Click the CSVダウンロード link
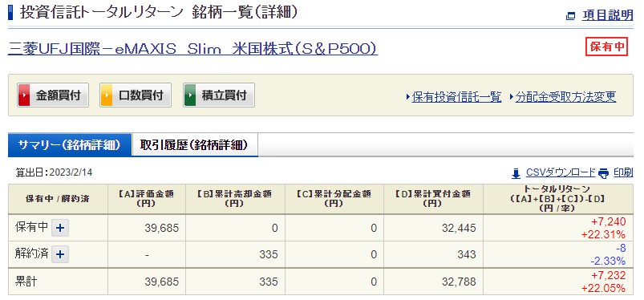This screenshot has width=644, height=300. (561, 172)
